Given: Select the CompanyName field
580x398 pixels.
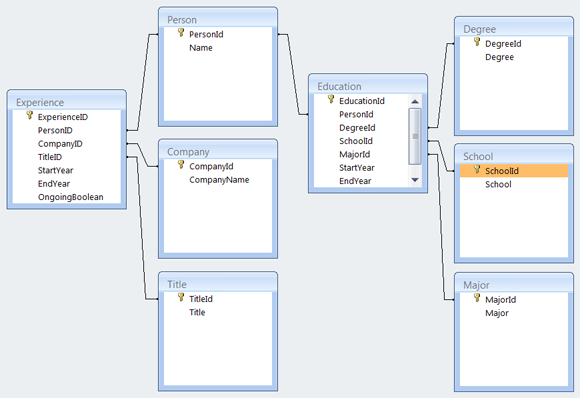Looking at the screenshot, I should [218, 179].
